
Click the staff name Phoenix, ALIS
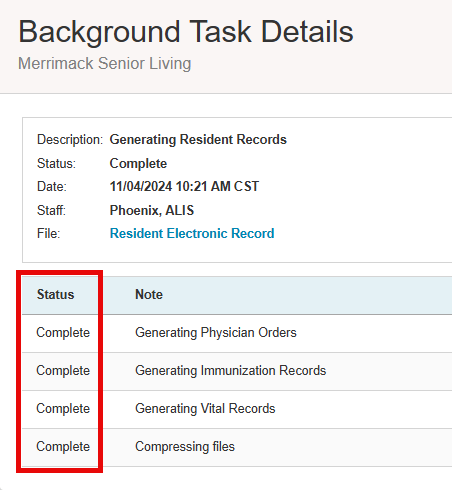coord(152,210)
